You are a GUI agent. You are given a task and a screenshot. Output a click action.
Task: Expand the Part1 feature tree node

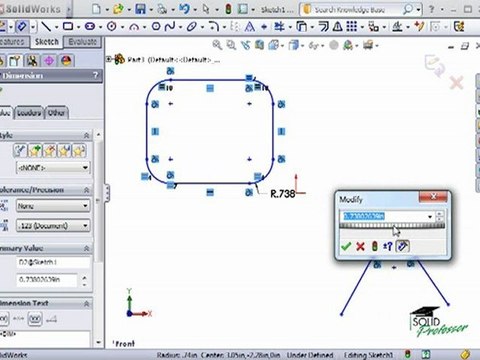pyautogui.click(x=109, y=59)
